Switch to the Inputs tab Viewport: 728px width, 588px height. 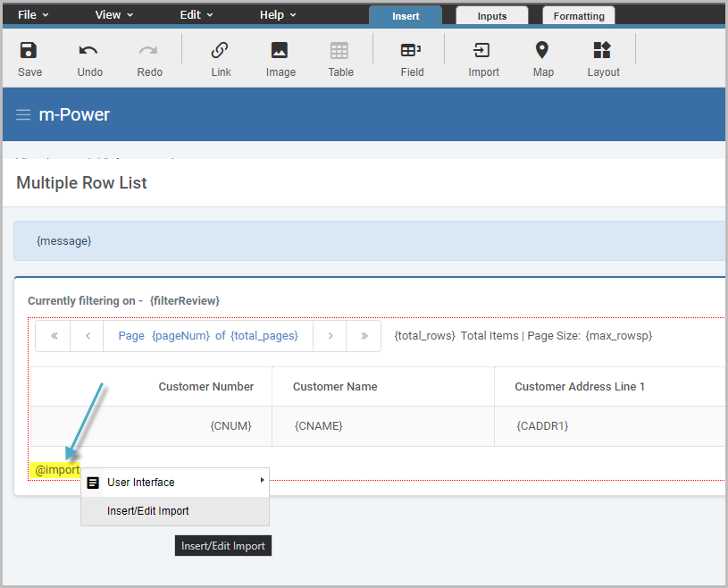[x=491, y=15]
